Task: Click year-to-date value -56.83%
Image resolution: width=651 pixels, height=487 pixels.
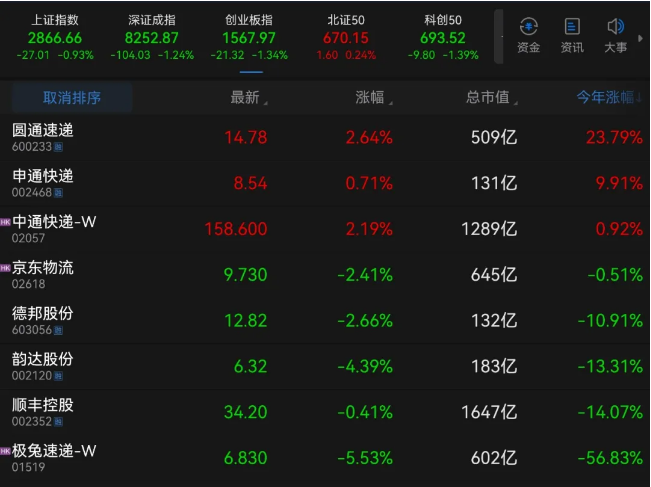Action: 610,458
